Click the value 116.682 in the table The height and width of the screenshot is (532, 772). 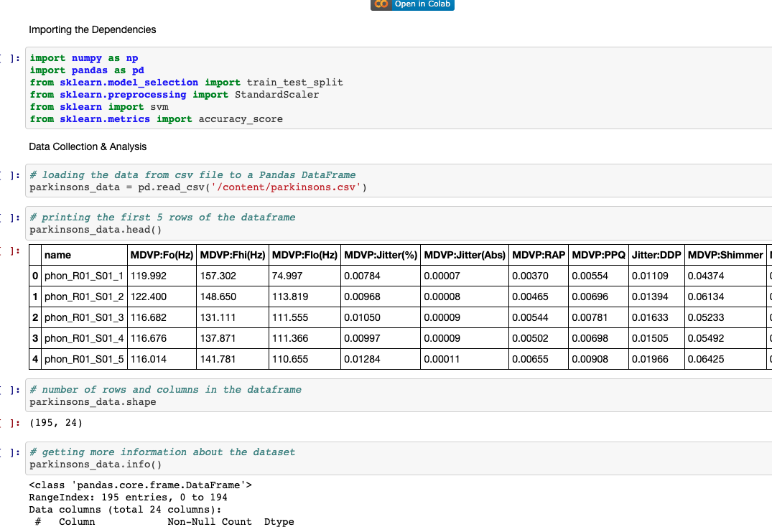(x=149, y=317)
